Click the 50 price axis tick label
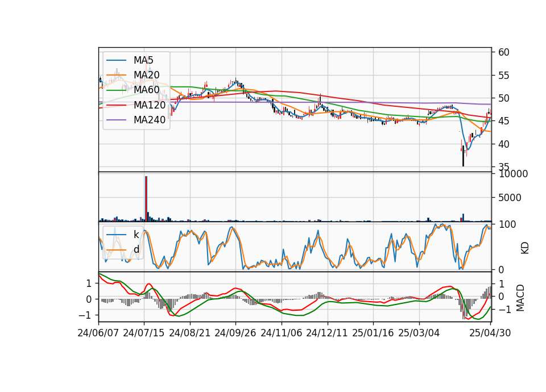 click(x=504, y=98)
